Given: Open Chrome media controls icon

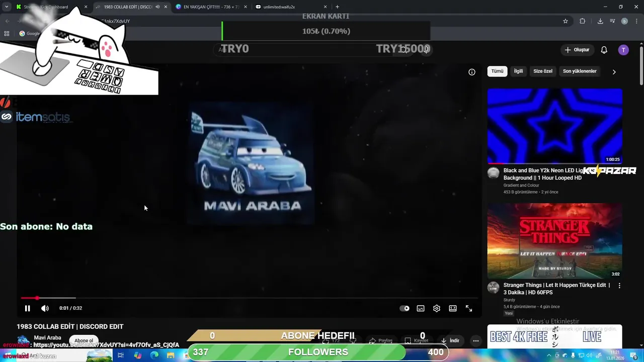Looking at the screenshot, I should [612, 21].
